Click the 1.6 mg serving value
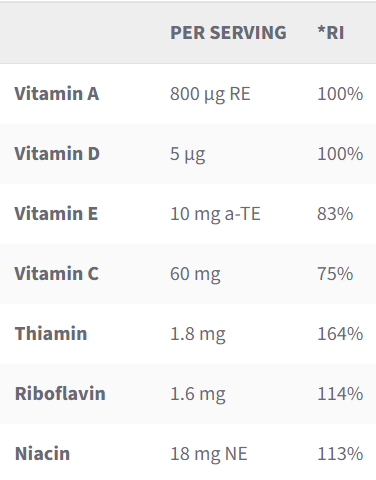 click(x=198, y=394)
